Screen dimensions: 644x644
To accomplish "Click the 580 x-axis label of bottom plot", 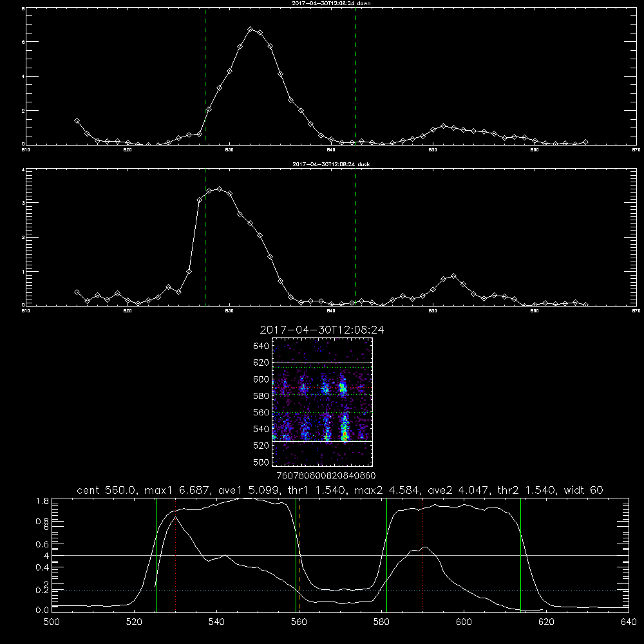I will tap(381, 622).
